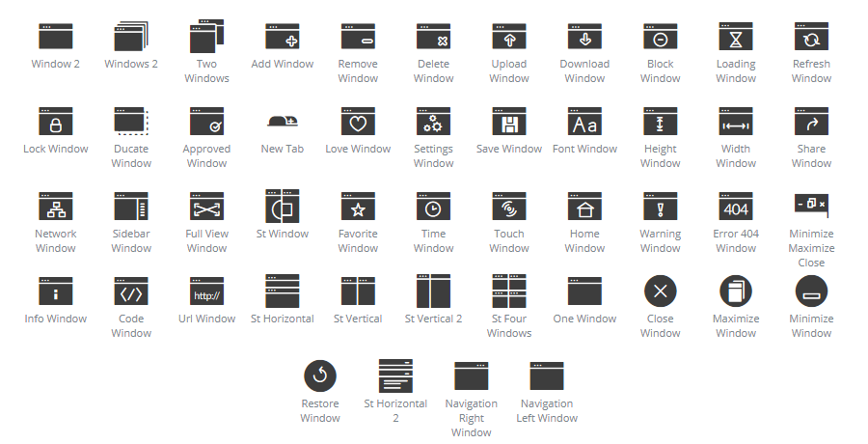Click the Url Window http icon

pos(207,291)
